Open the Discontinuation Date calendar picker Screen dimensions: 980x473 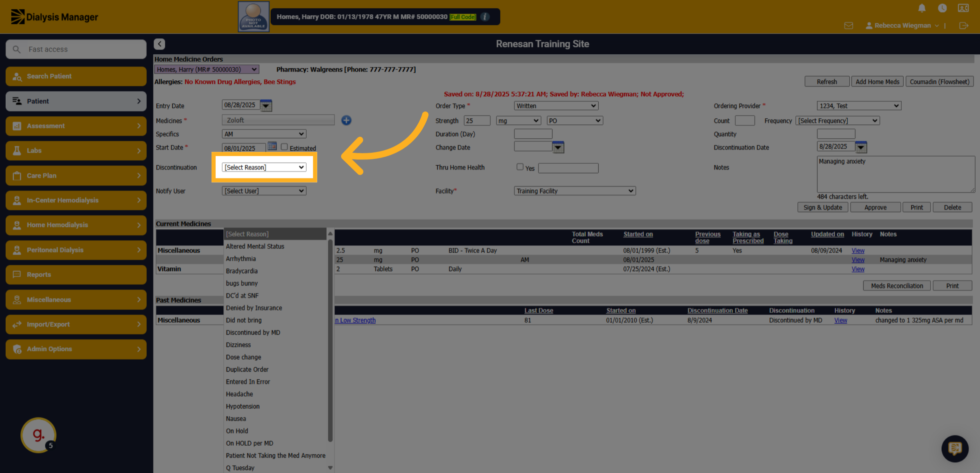[861, 147]
